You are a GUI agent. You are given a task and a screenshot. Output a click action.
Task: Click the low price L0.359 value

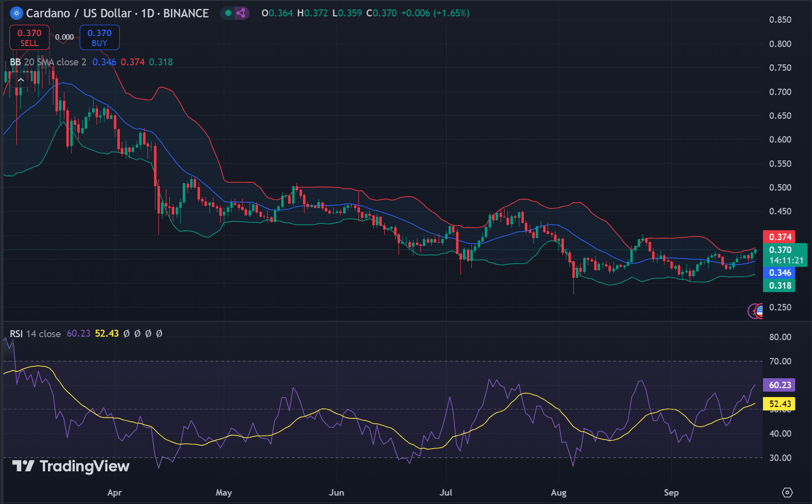347,13
